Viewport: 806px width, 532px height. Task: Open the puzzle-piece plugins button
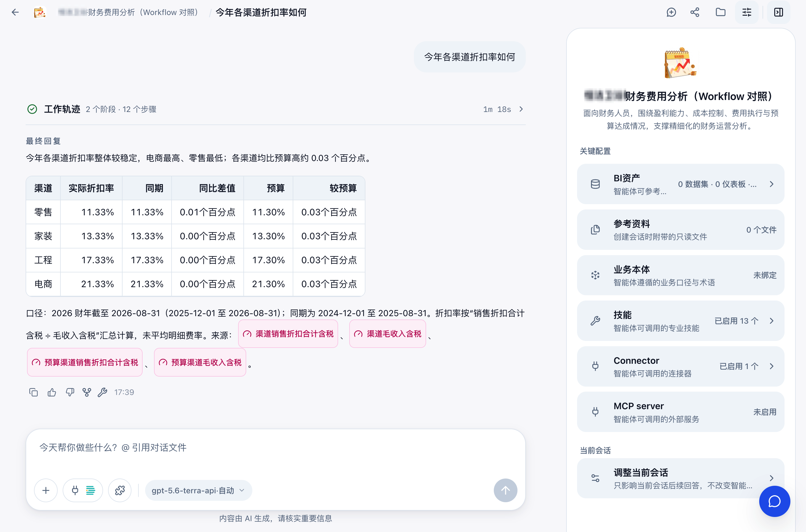120,490
